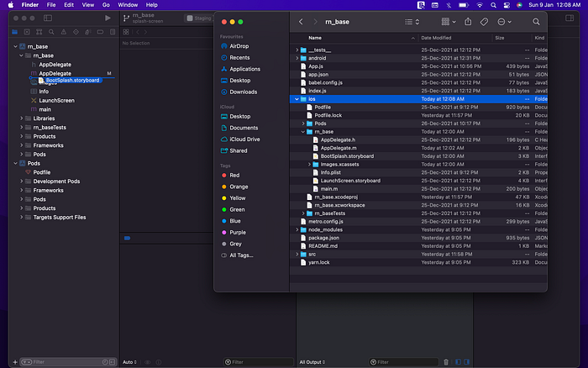Open the All Output console dropdown

312,362
